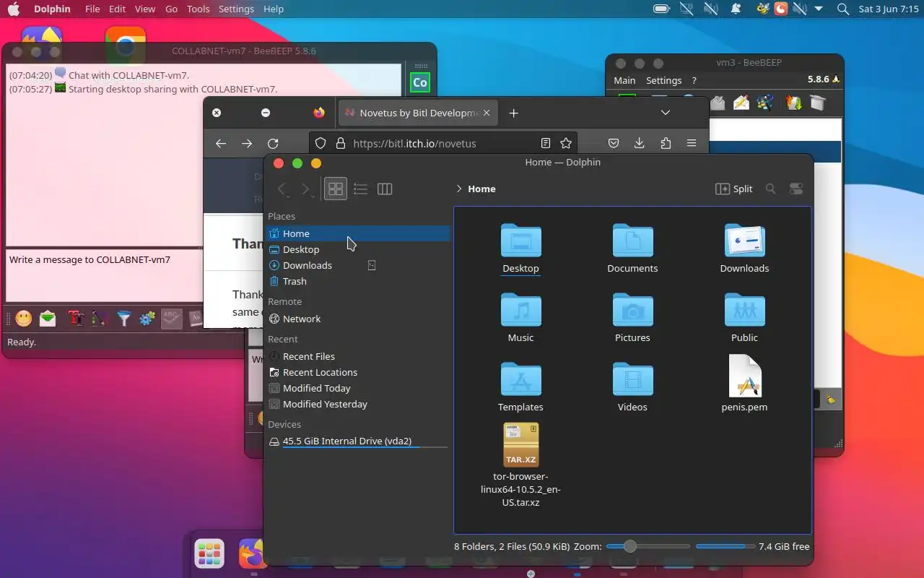The height and width of the screenshot is (578, 924).
Task: Expand the Firefox list all tabs chevron
Action: (666, 113)
